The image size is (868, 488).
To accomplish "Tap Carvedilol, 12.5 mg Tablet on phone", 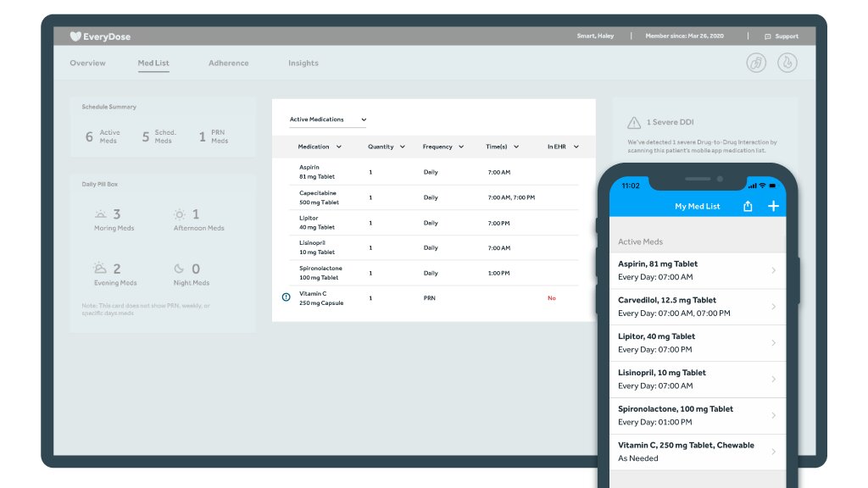I will click(x=698, y=307).
